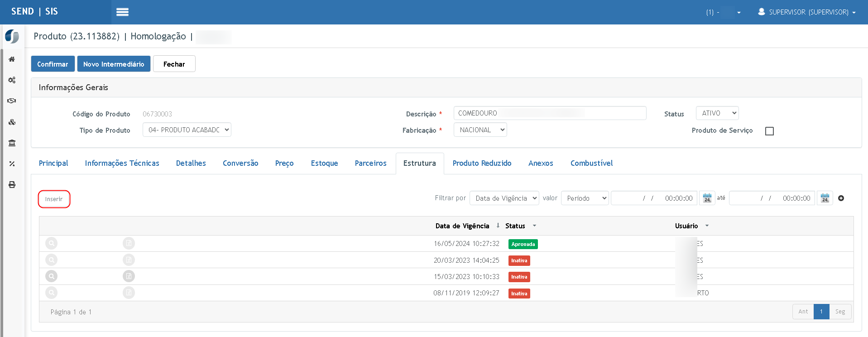
Task: Open Usuário column filter arrow
Action: [x=707, y=226]
